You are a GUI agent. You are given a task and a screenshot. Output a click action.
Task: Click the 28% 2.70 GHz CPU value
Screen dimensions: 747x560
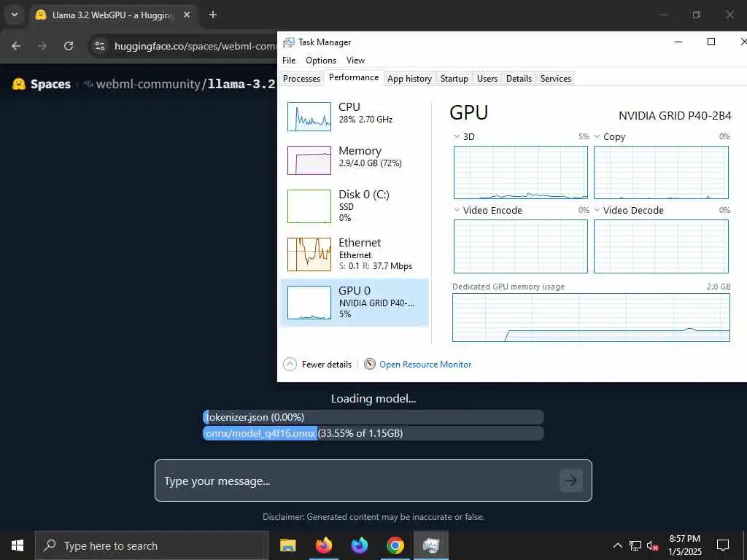pos(365,120)
